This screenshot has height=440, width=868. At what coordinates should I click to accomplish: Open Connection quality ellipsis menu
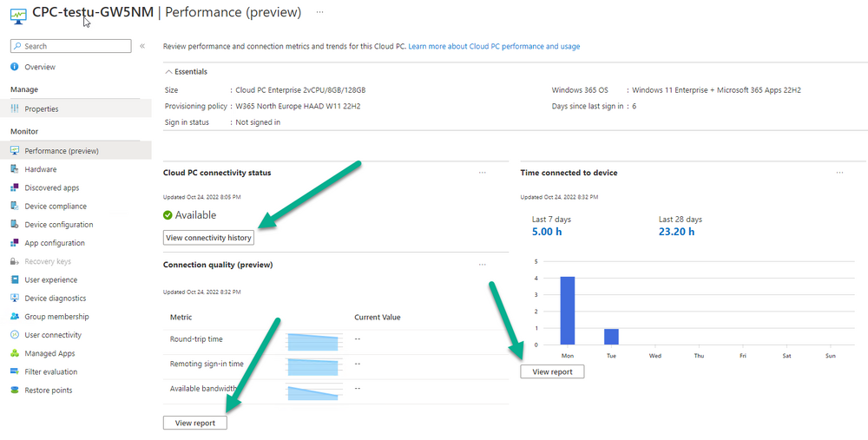click(482, 265)
